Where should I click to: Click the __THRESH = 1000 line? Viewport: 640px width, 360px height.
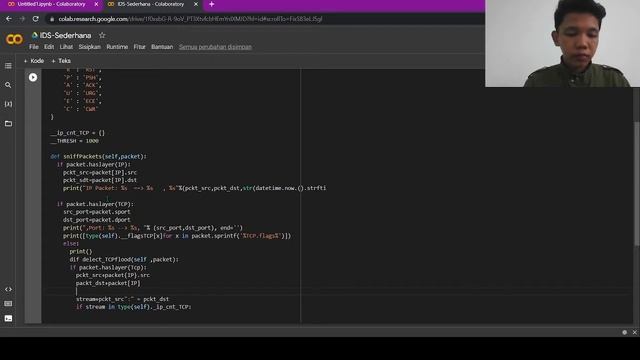tap(75, 141)
